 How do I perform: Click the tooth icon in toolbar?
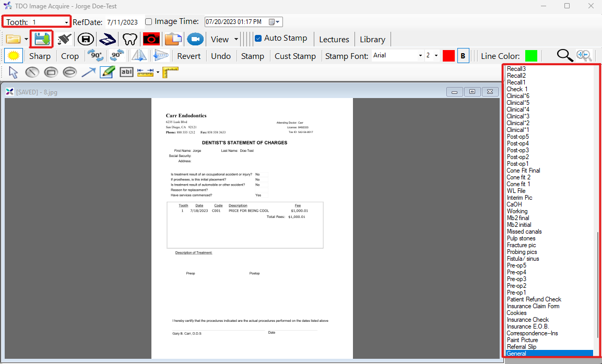pos(129,39)
